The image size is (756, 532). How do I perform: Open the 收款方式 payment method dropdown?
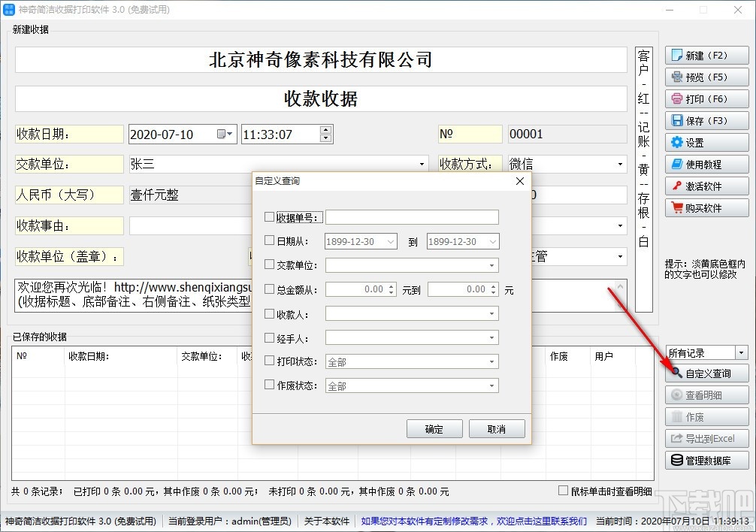click(x=620, y=164)
